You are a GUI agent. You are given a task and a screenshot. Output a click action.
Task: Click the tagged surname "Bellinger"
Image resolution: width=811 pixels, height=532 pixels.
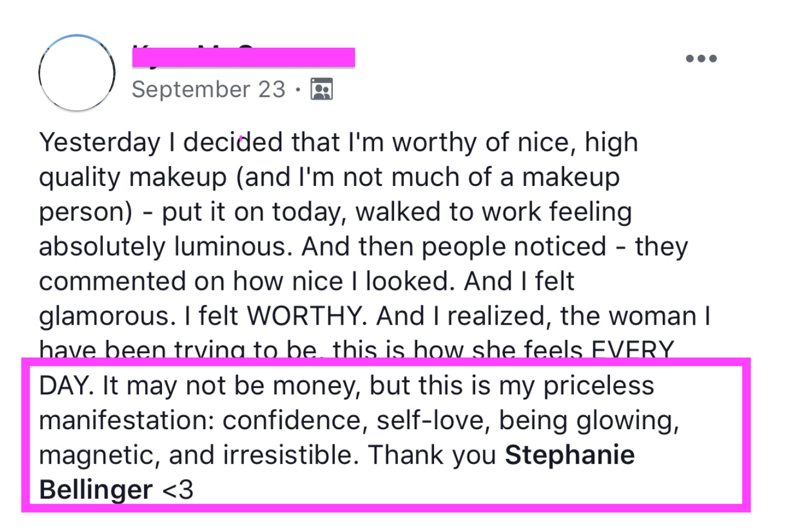click(x=96, y=490)
